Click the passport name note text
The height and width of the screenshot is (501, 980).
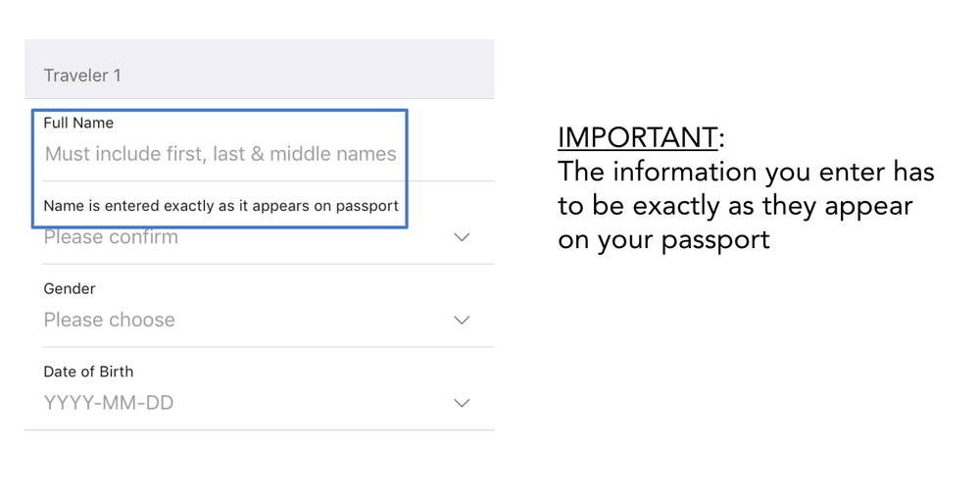220,206
